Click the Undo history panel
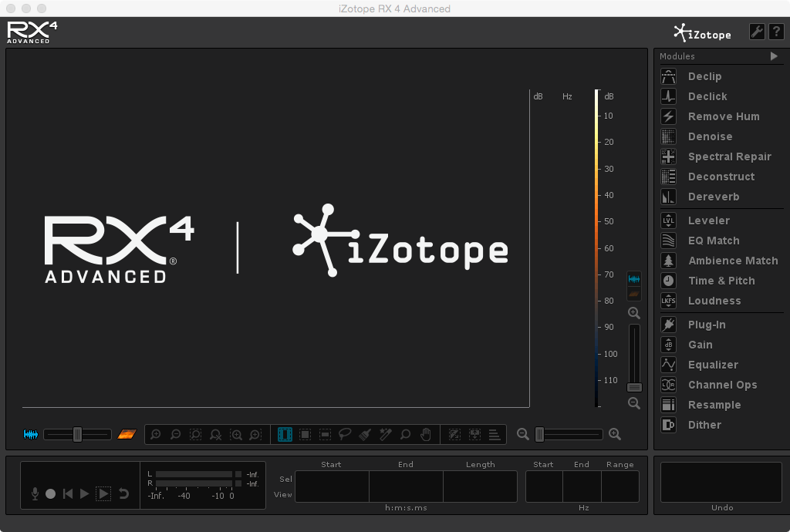 721,482
